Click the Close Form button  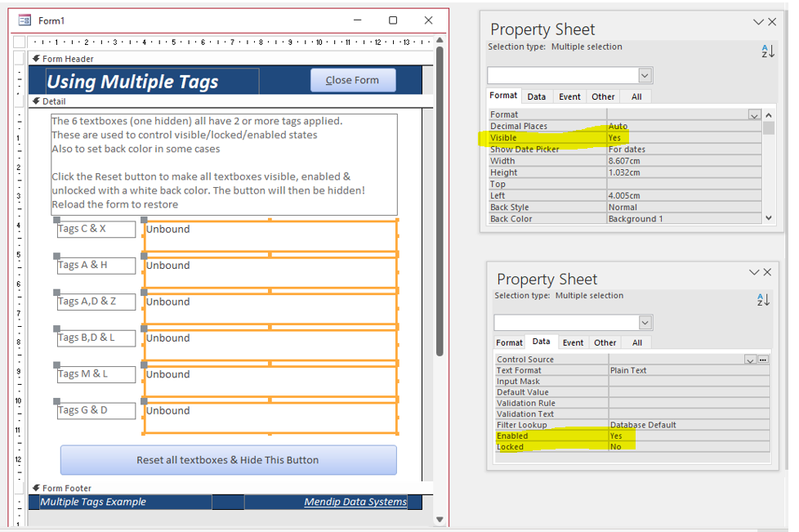coord(353,80)
